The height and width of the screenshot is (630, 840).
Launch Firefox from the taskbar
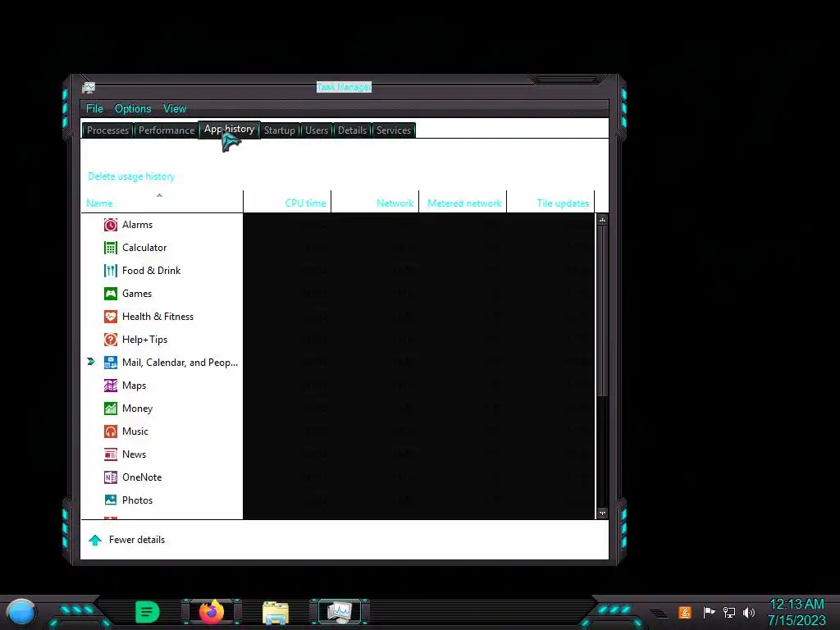pyautogui.click(x=212, y=612)
